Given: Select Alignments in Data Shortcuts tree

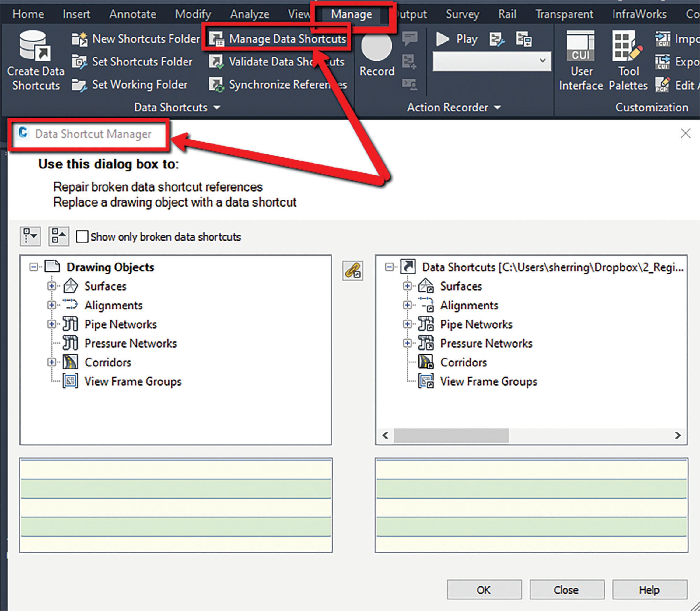Looking at the screenshot, I should 469,305.
